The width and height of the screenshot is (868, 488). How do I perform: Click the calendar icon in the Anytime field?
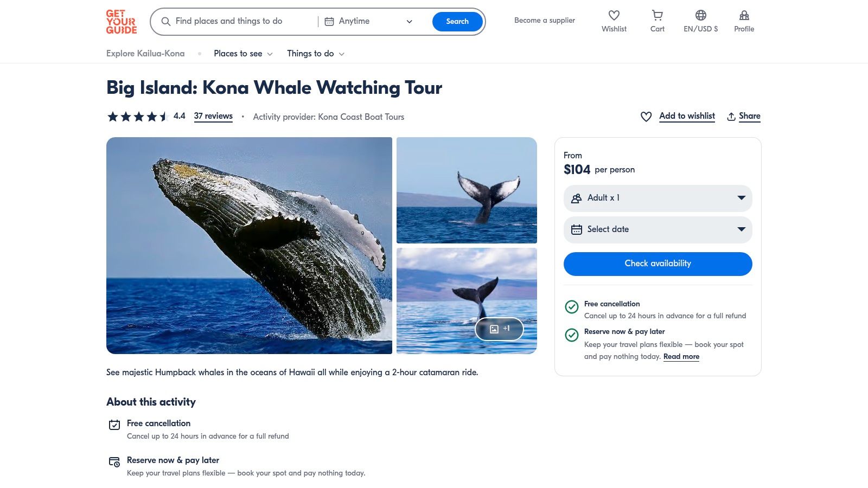(x=329, y=21)
